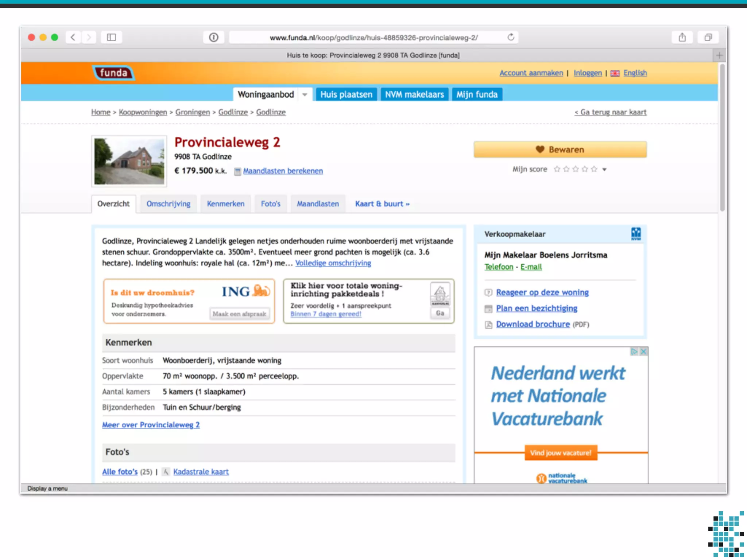Screen dimensions: 747x560
Task: Click the funda logo
Action: pos(113,73)
